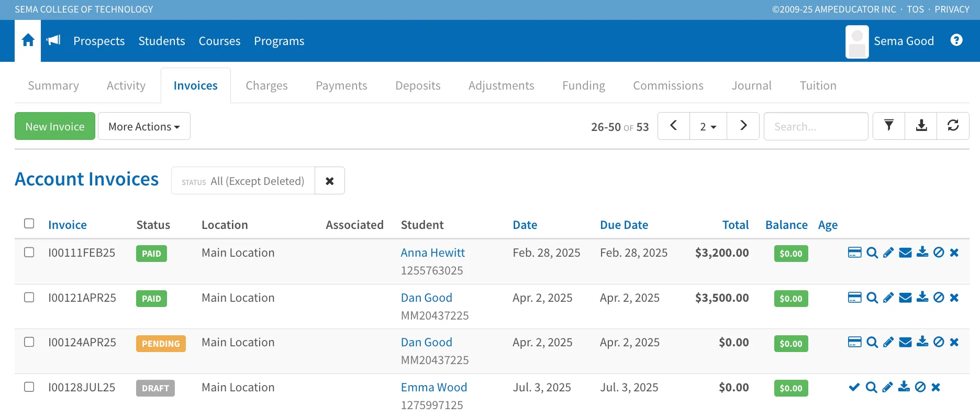
Task: Void invoice I00124APR25 with the ban icon
Action: point(939,342)
